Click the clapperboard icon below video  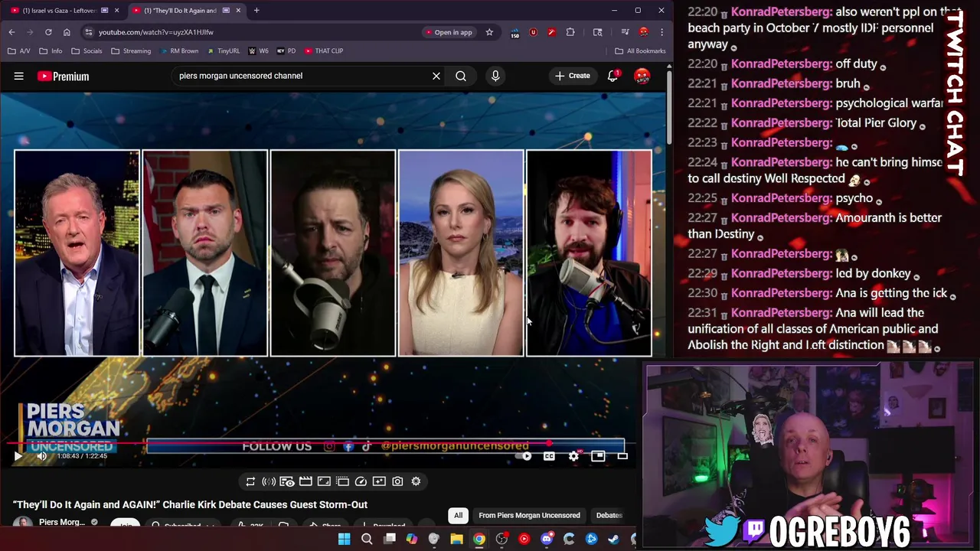(x=305, y=481)
